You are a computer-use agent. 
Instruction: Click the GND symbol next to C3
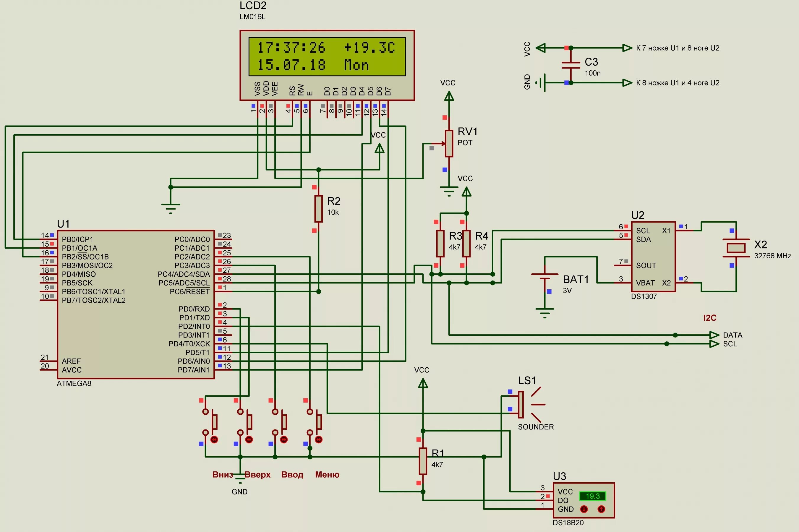point(541,82)
